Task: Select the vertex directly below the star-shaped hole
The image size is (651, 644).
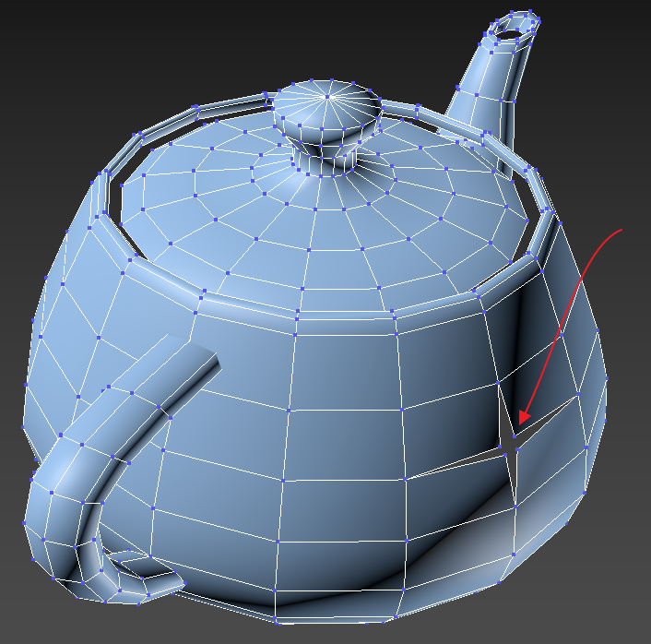Action: point(515,505)
